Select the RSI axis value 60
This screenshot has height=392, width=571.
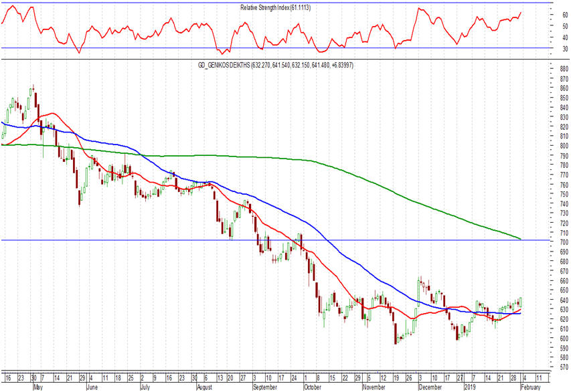point(565,15)
